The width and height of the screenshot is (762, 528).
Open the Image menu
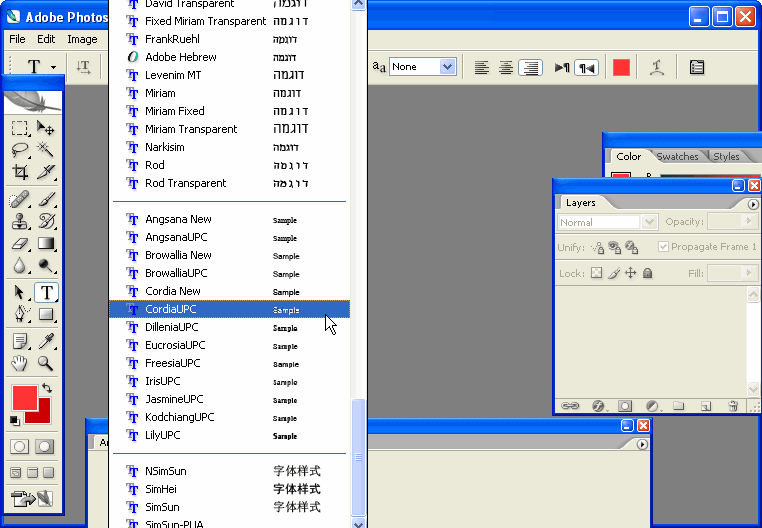click(82, 39)
